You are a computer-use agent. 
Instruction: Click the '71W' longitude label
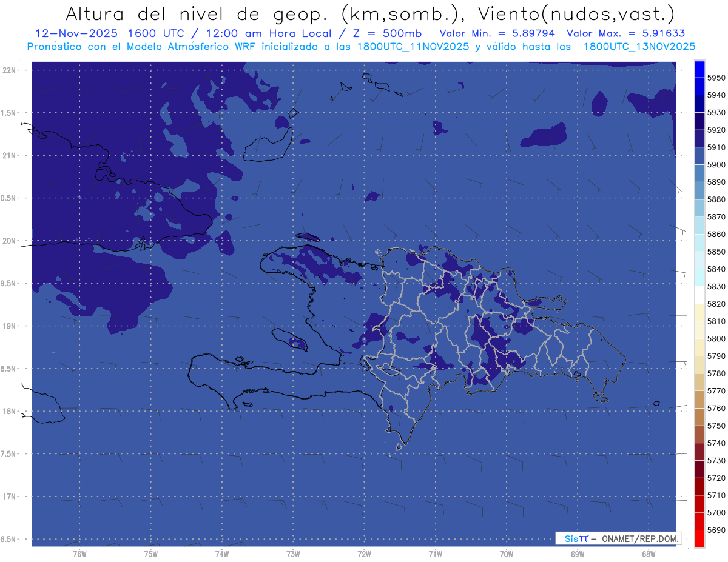pyautogui.click(x=435, y=554)
